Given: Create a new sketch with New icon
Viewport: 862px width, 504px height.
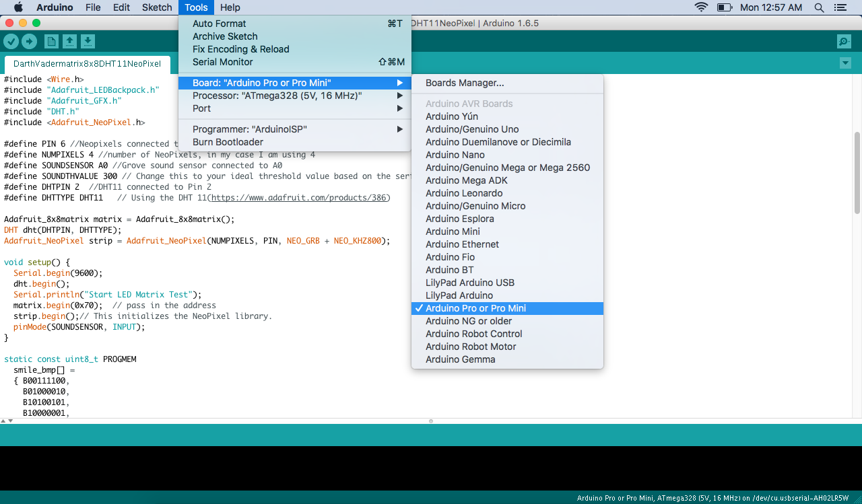Looking at the screenshot, I should click(51, 42).
